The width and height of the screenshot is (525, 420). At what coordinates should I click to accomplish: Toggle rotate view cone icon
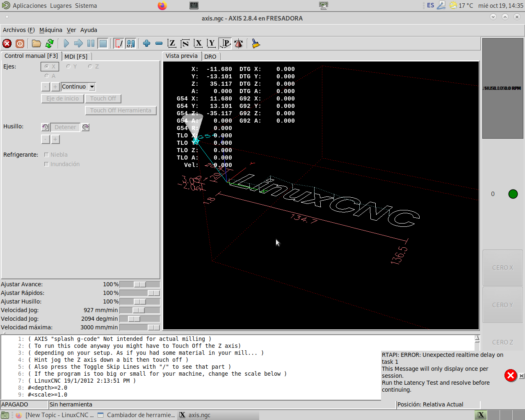pyautogui.click(x=238, y=43)
